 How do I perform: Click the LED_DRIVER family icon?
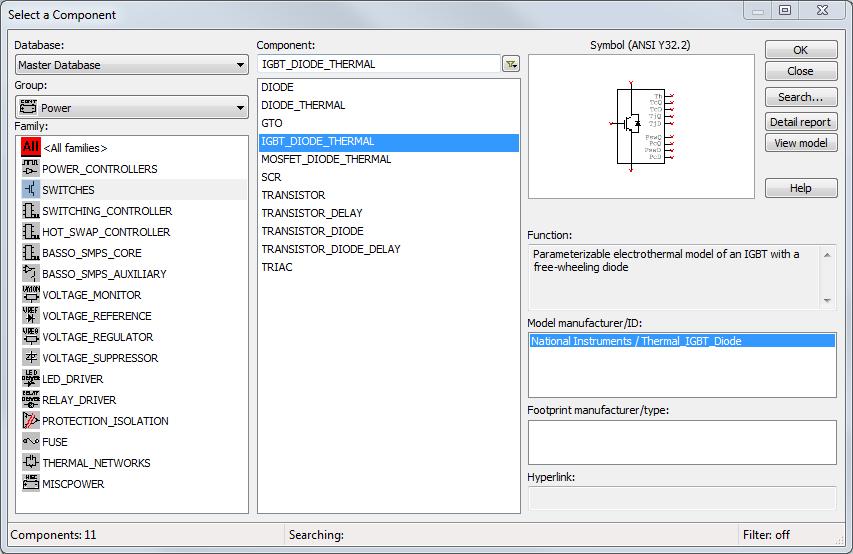(x=30, y=379)
